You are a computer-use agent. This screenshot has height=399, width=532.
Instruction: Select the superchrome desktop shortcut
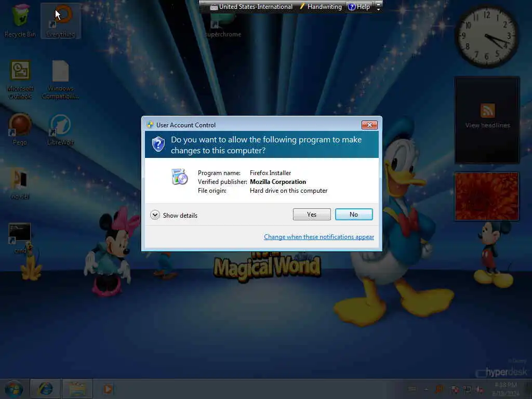tap(223, 25)
